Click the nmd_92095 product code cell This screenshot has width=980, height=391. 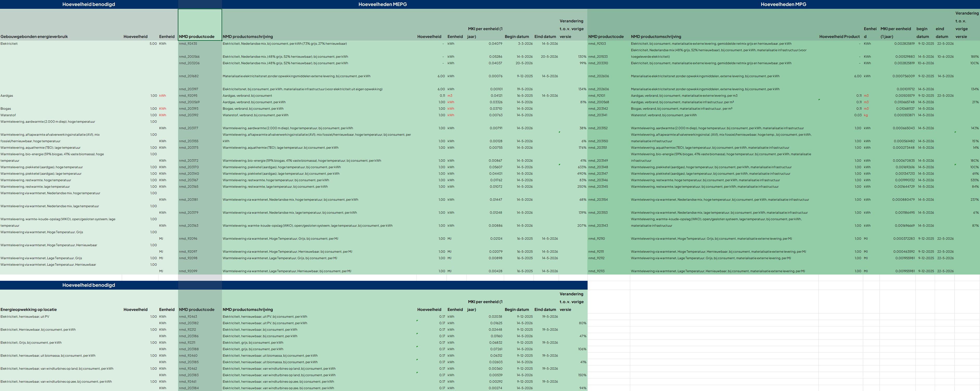coord(200,96)
